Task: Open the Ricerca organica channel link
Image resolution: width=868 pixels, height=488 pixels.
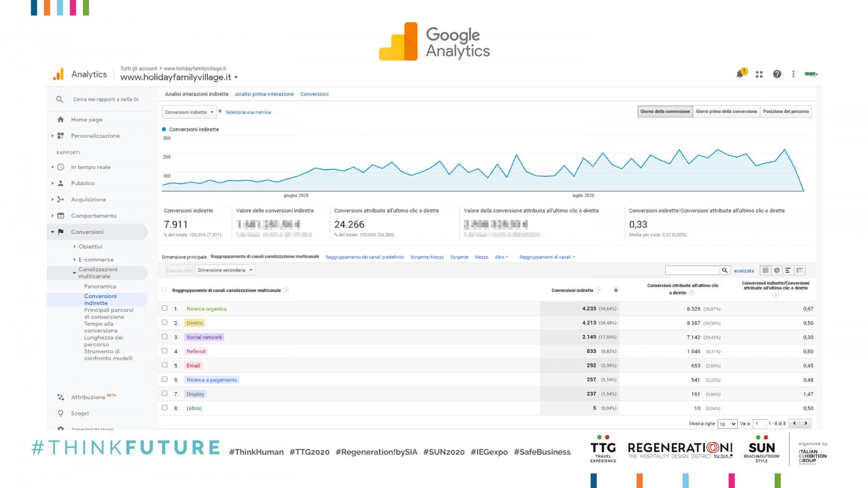Action: click(x=206, y=309)
